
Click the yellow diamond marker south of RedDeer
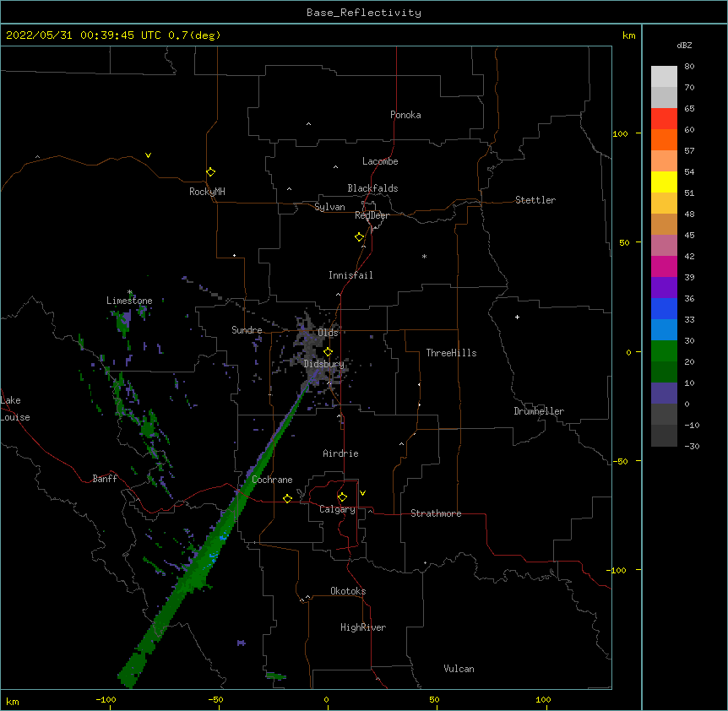[359, 236]
